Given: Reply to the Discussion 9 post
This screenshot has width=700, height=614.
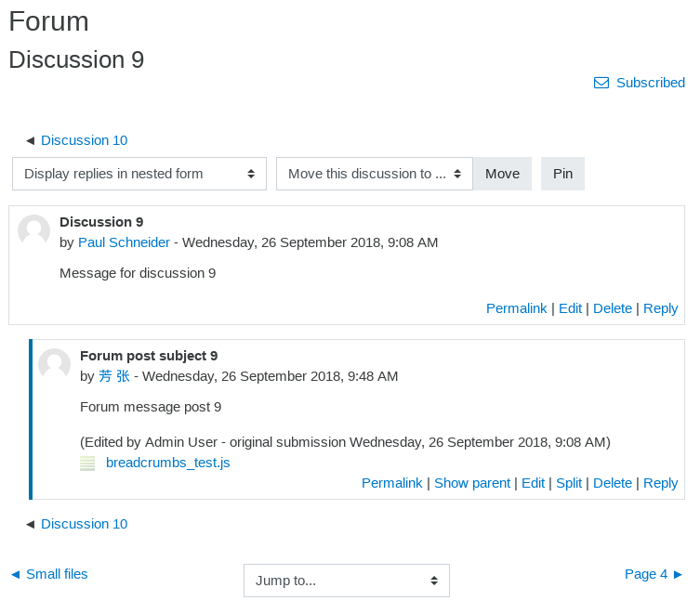Looking at the screenshot, I should (x=660, y=308).
